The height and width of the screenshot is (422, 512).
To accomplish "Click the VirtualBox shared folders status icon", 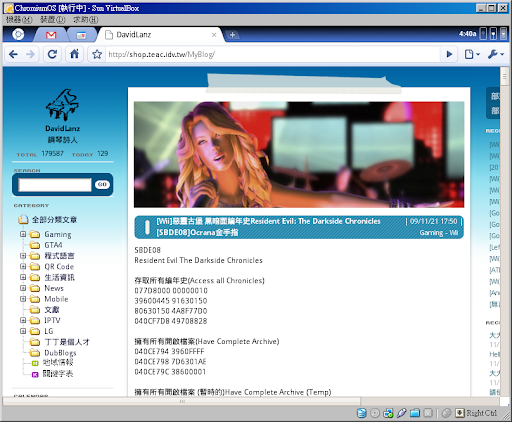I will point(415,413).
